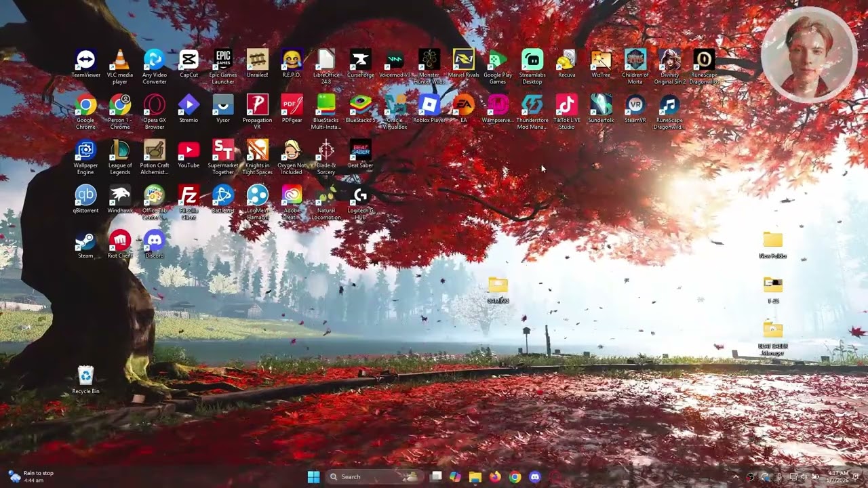Select the Any Video Converter icon

(155, 60)
